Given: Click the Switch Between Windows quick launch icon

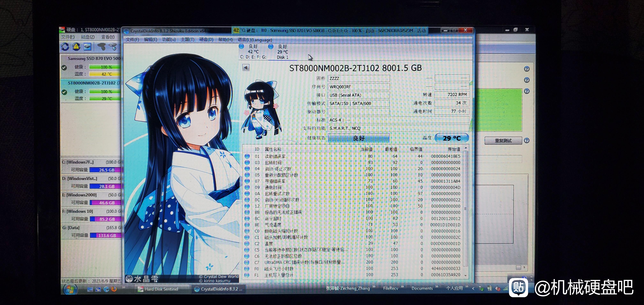Looking at the screenshot, I should [98, 289].
